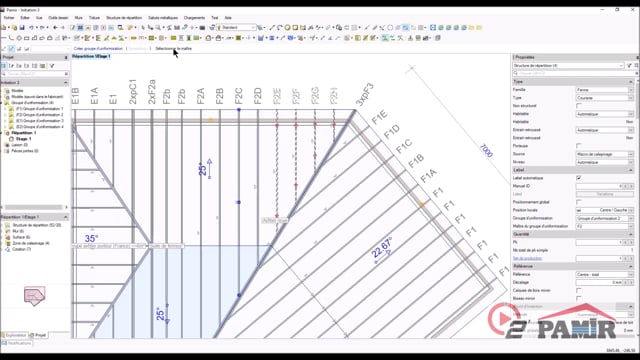Select the circle tool in the lower toolbar
Screen dimensions: 640x360
coord(19,38)
